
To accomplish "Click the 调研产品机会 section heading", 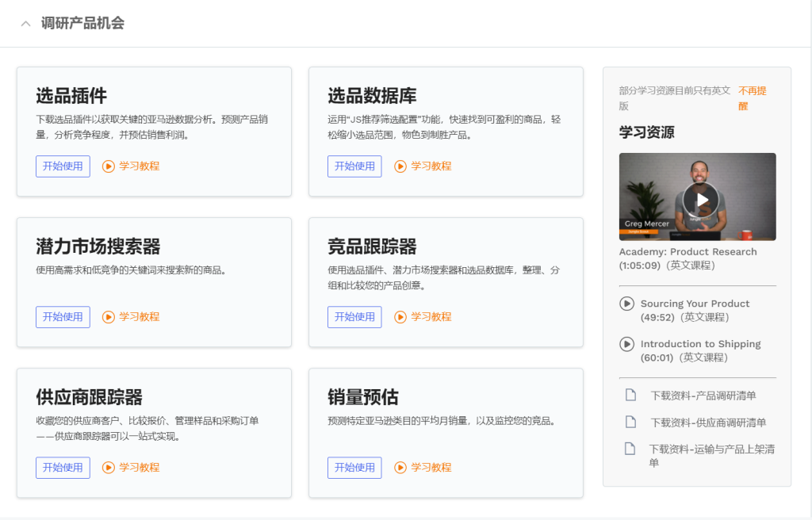I will pos(82,23).
